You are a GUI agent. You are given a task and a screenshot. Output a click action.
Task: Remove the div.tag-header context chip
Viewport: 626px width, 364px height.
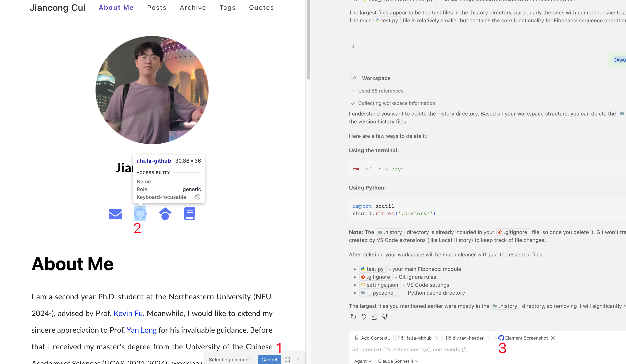click(488, 338)
